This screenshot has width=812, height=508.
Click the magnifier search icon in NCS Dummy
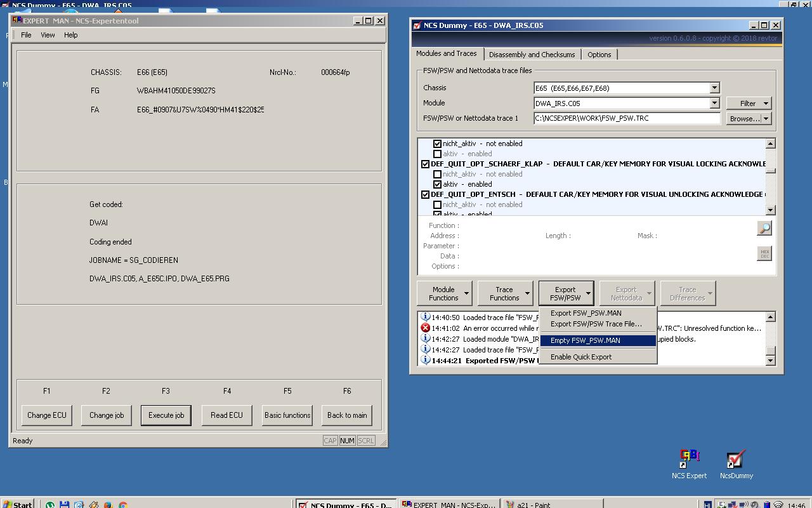pos(764,228)
